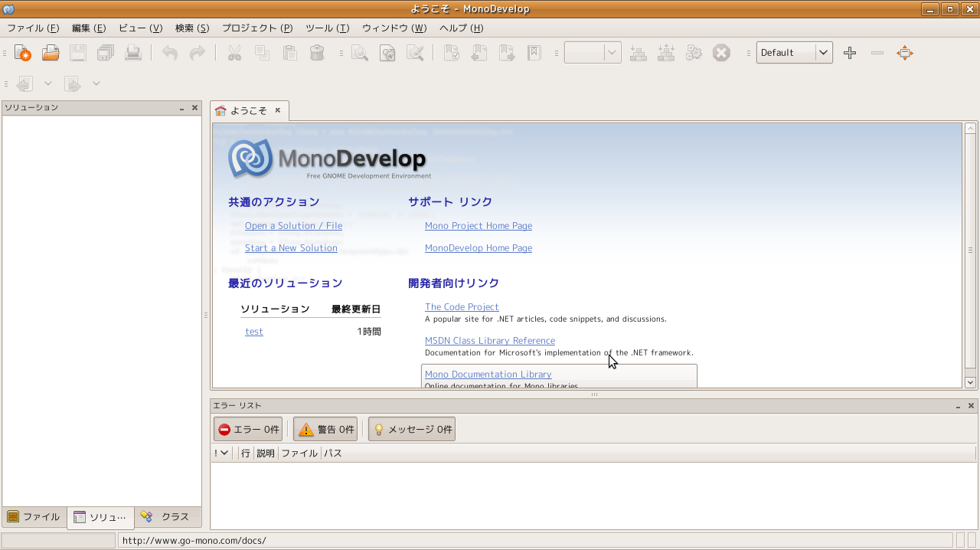Switch to the ソリュー… pad tab
Screen dimensions: 980x550
pos(100,518)
